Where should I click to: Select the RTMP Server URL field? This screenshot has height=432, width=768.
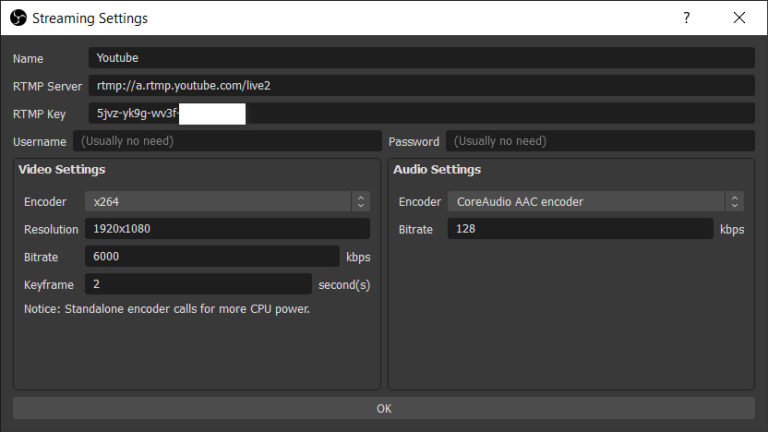[420, 86]
